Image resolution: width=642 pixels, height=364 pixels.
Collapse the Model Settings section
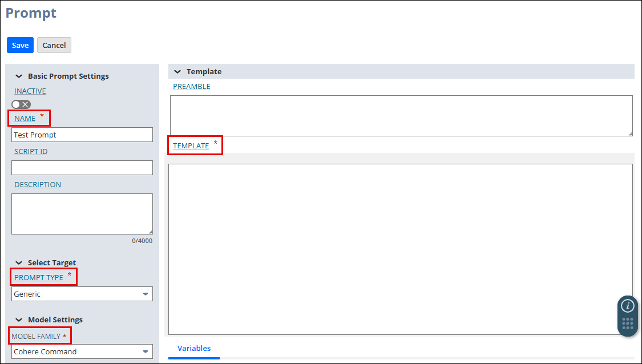(19, 319)
